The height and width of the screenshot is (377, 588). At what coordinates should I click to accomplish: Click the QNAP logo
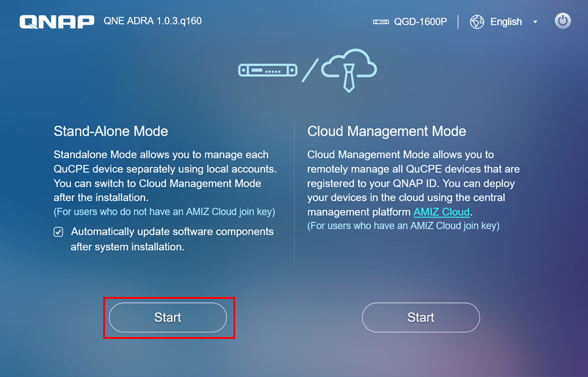57,22
